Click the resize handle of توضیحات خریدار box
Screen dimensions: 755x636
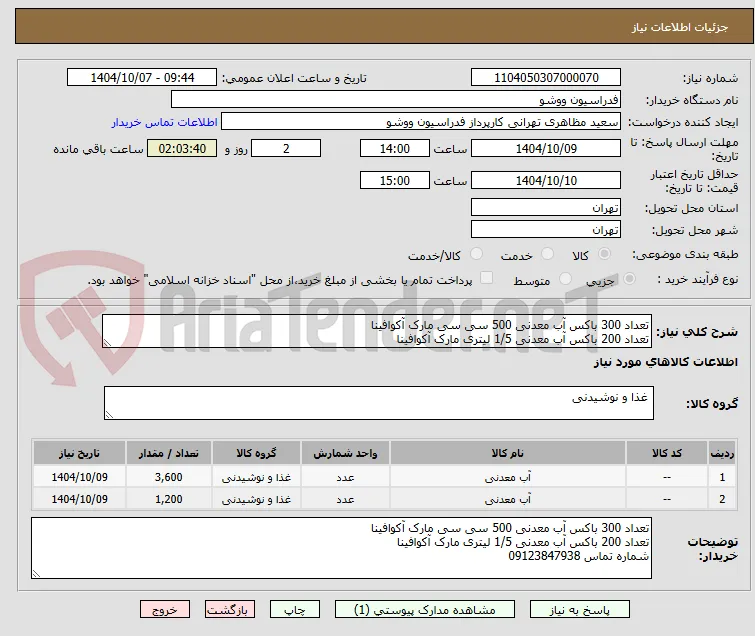coord(37,573)
